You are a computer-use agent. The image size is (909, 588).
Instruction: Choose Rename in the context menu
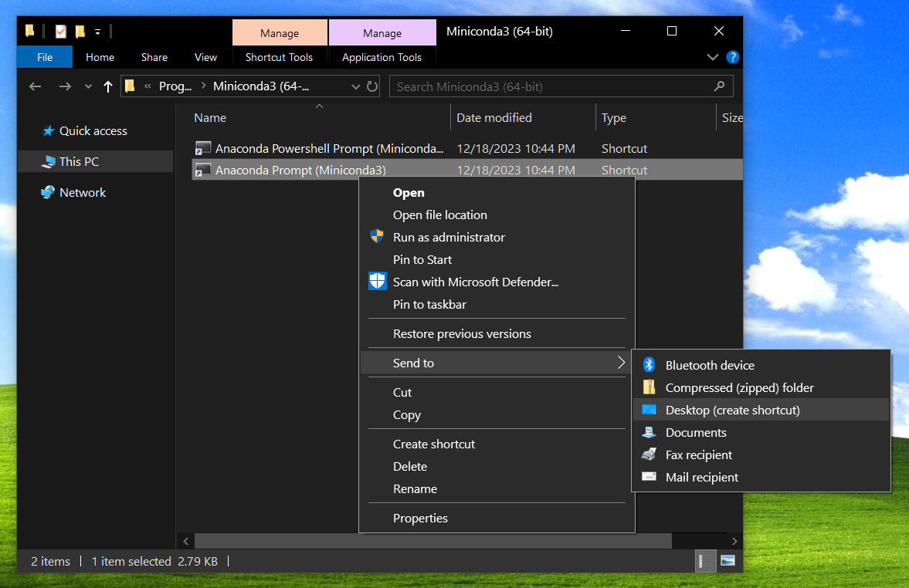tap(497, 489)
